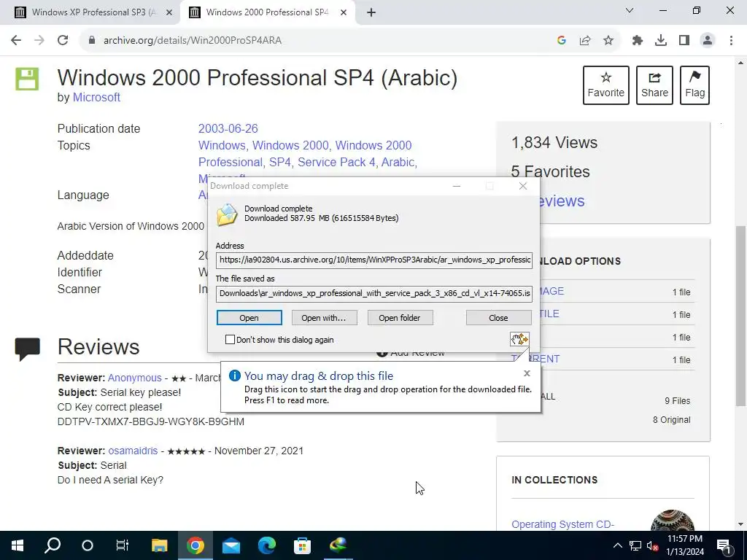Image resolution: width=747 pixels, height=560 pixels.
Task: Open the Chrome three-dot menu
Action: [731, 41]
